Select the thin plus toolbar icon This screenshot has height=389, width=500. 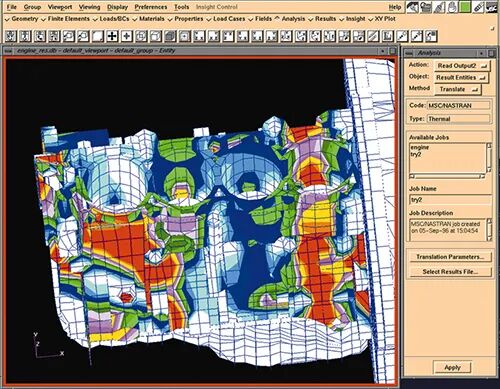coord(126,36)
